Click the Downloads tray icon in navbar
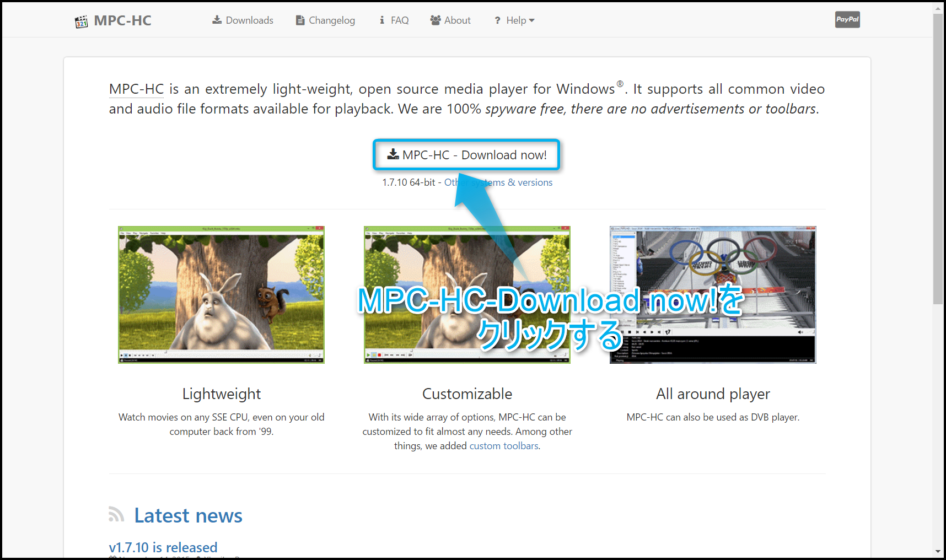The image size is (946, 560). pos(217,20)
